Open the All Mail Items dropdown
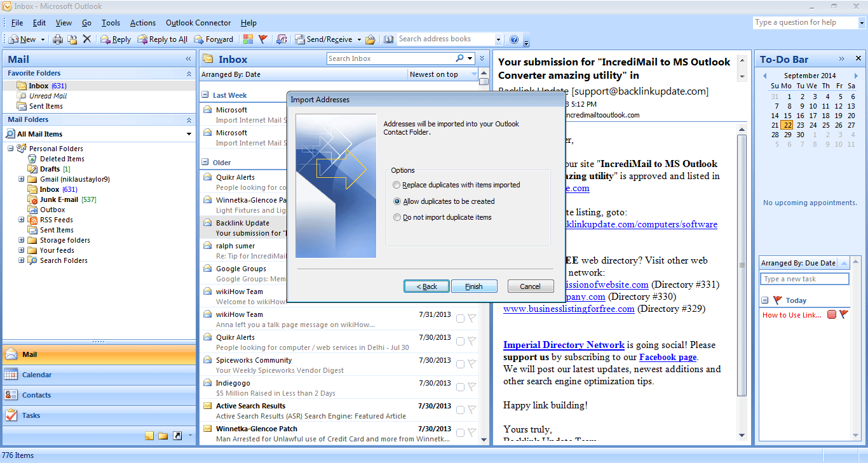 coord(189,134)
